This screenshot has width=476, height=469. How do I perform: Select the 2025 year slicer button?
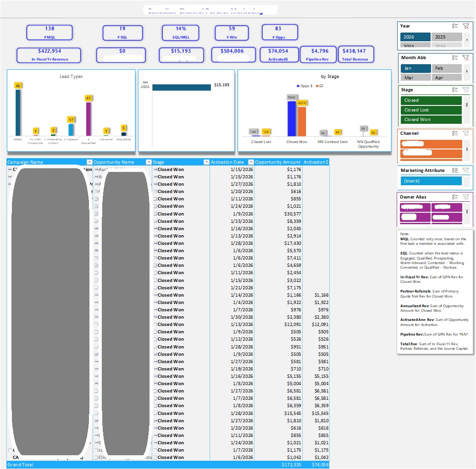tap(447, 37)
